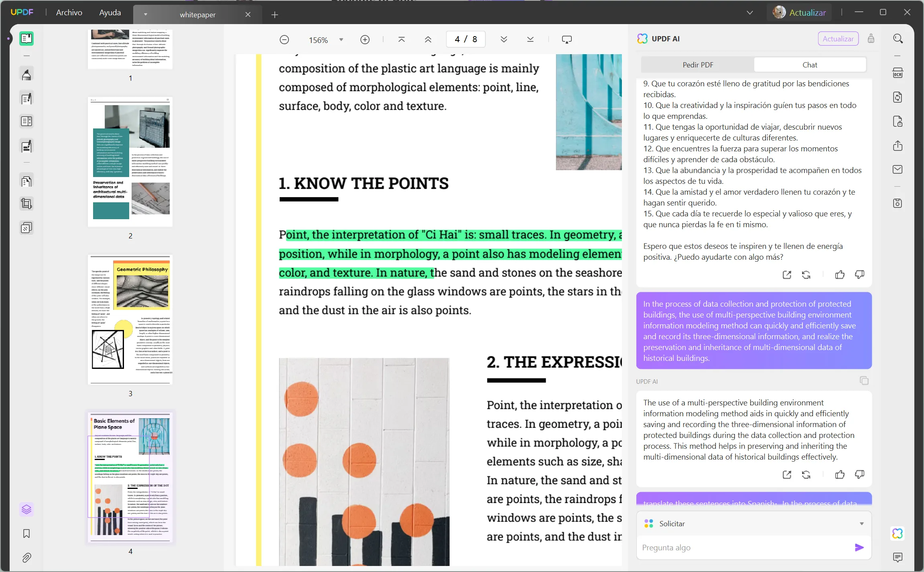Image resolution: width=924 pixels, height=572 pixels.
Task: Save the document via the right sidebar save icon
Action: (x=898, y=203)
